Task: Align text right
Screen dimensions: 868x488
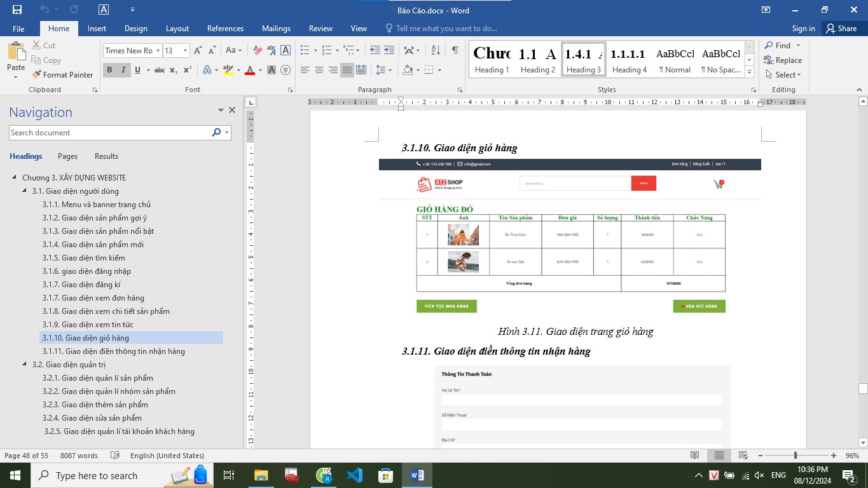Action: coord(333,70)
